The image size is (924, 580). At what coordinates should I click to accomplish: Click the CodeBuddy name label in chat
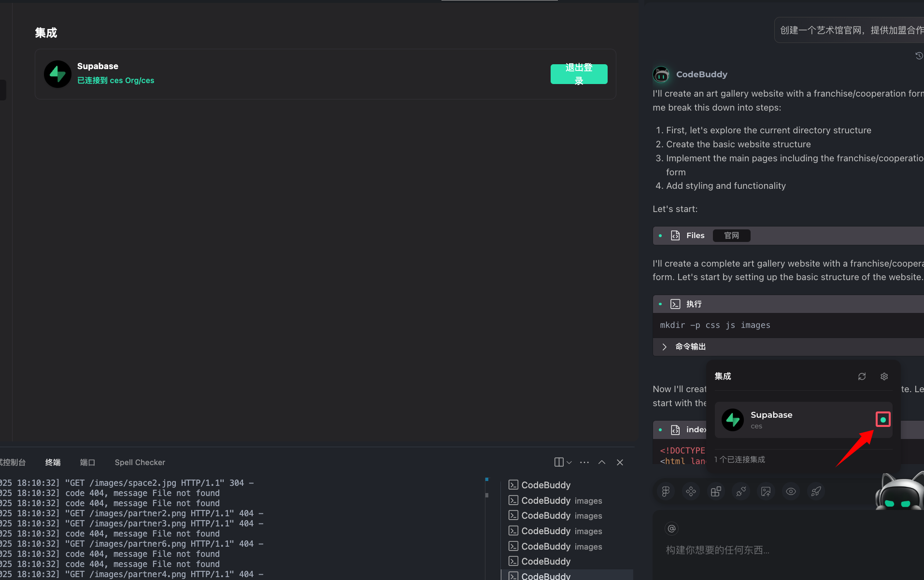[x=701, y=74]
